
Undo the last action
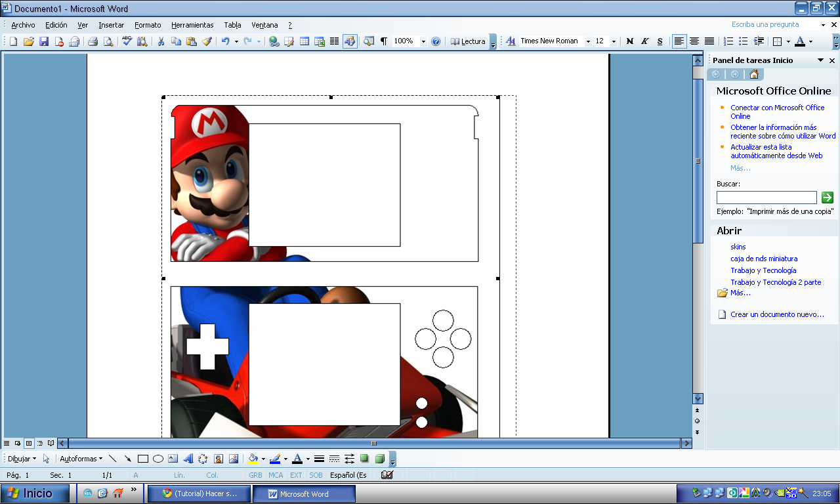pos(225,41)
